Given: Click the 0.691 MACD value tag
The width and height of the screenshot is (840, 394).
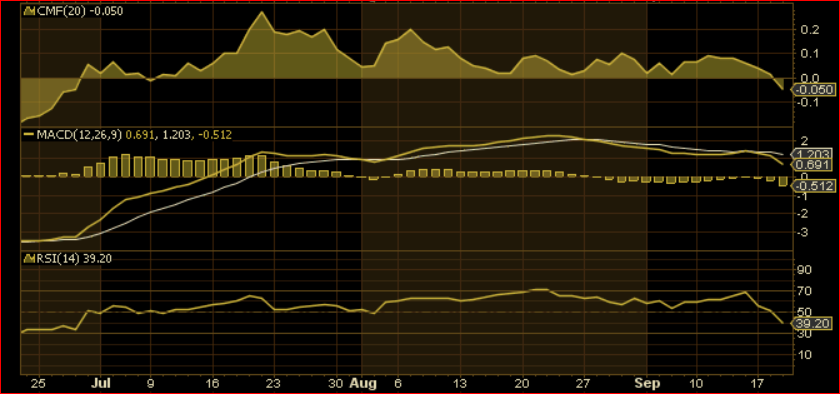Looking at the screenshot, I should pyautogui.click(x=814, y=165).
